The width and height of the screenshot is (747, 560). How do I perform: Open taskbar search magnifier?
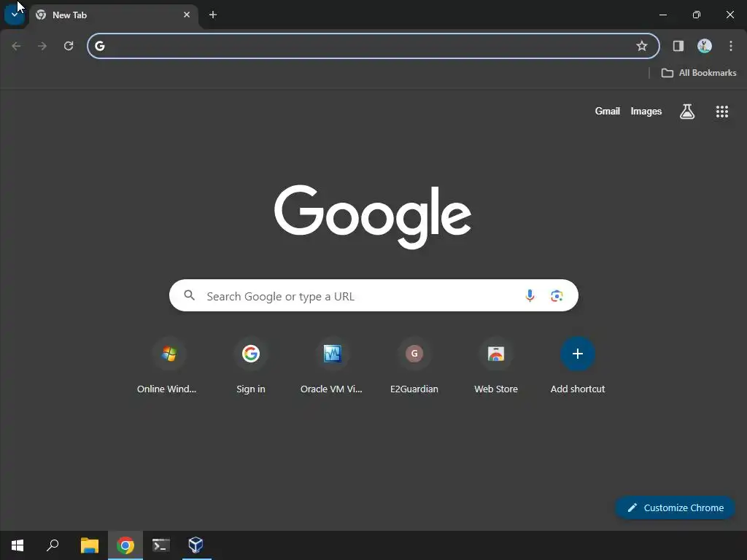tap(53, 545)
